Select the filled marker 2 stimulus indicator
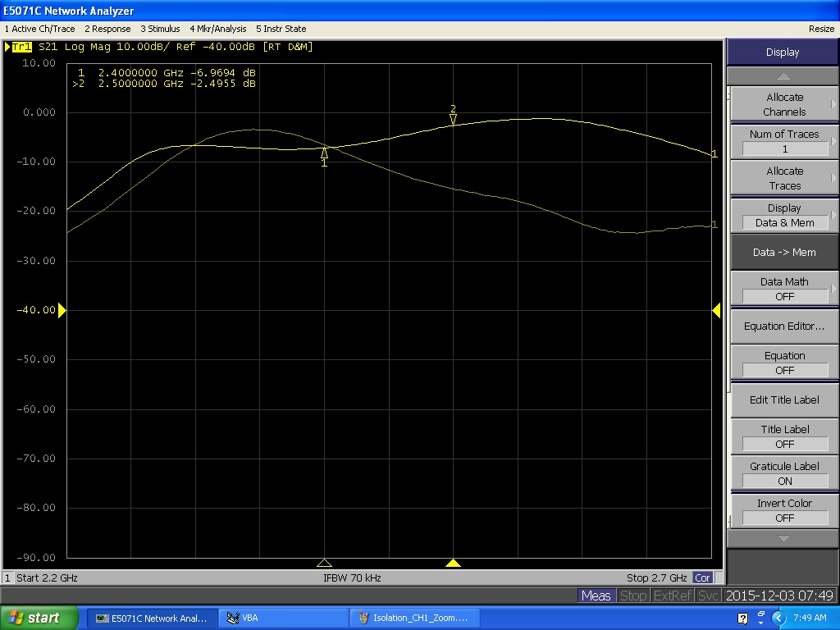Viewport: 840px width, 630px height. coord(453,563)
